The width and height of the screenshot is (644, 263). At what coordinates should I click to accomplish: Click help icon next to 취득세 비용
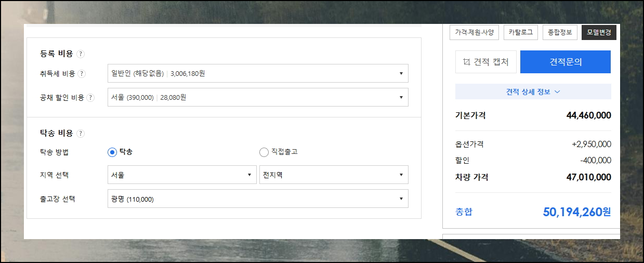pyautogui.click(x=82, y=74)
